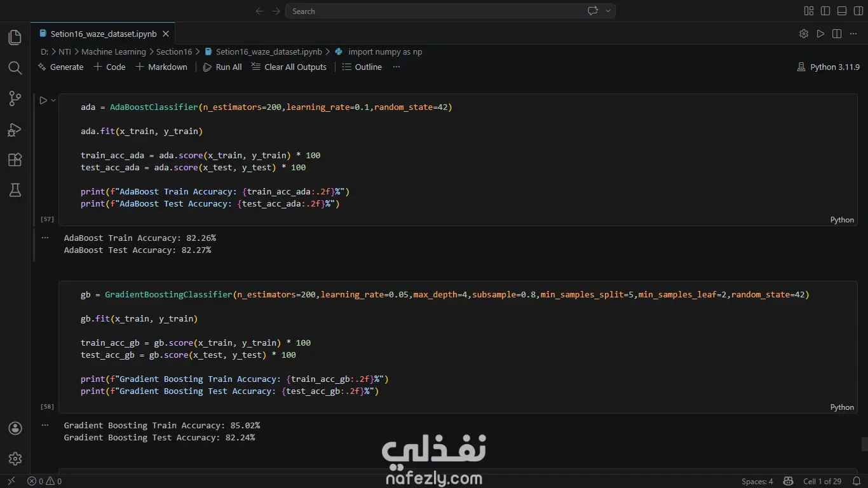Viewport: 868px width, 488px height.
Task: Open more editor actions ellipsis at top right
Action: tap(853, 34)
